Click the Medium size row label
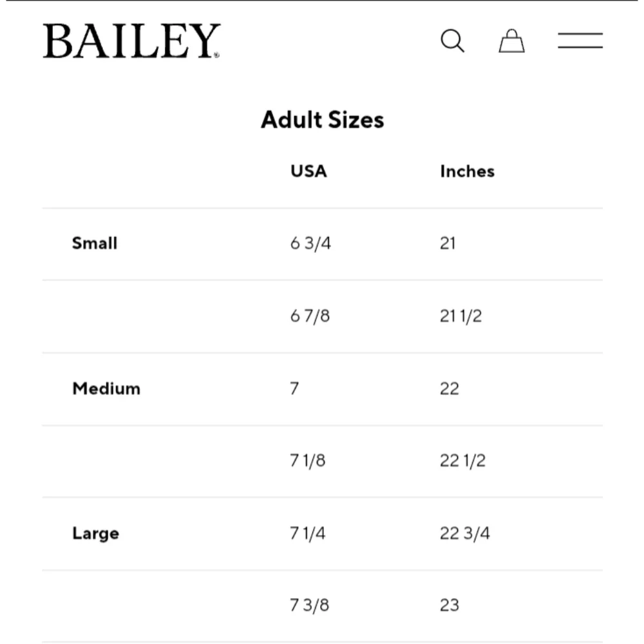Viewport: 644px width, 644px height. tap(106, 389)
